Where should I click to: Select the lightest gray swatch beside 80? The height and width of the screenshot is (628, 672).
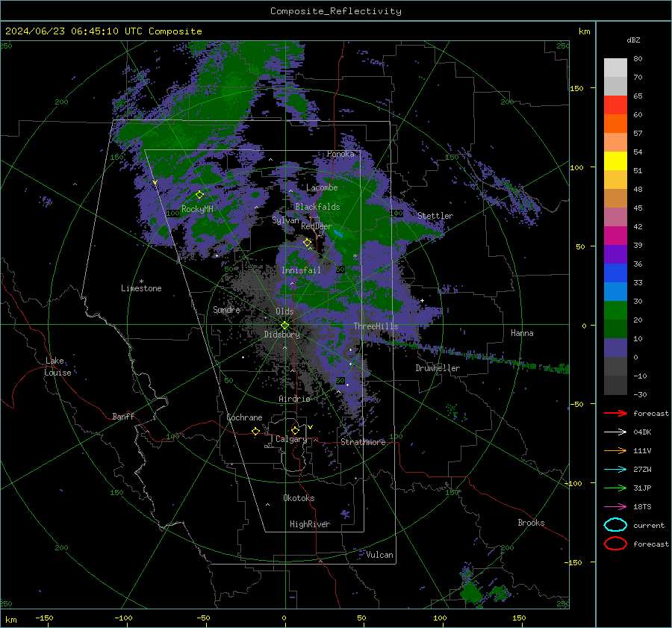click(615, 68)
